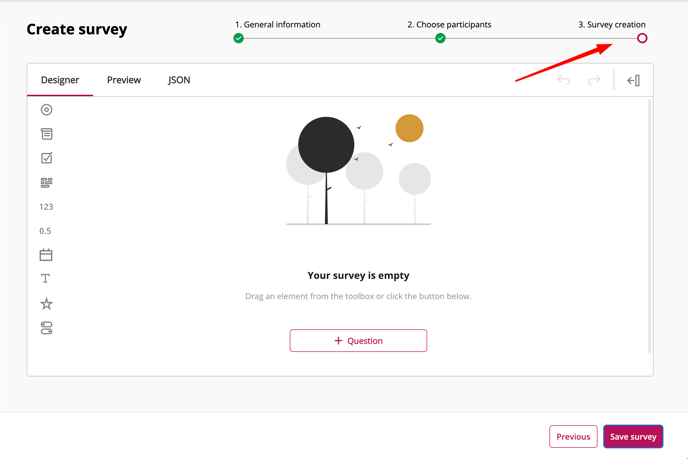Screen dimensions: 688x459
Task: Select the radio group toolbox icon
Action: click(46, 110)
